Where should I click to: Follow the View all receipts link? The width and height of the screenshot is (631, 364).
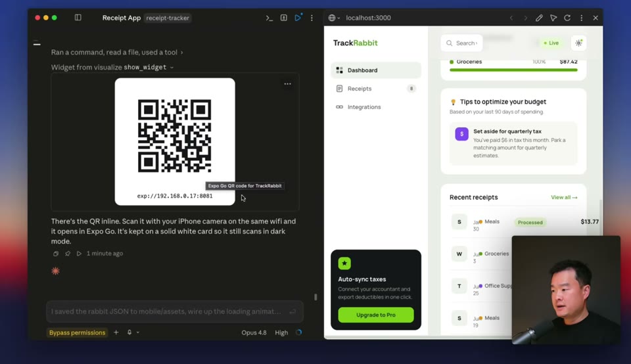point(564,198)
